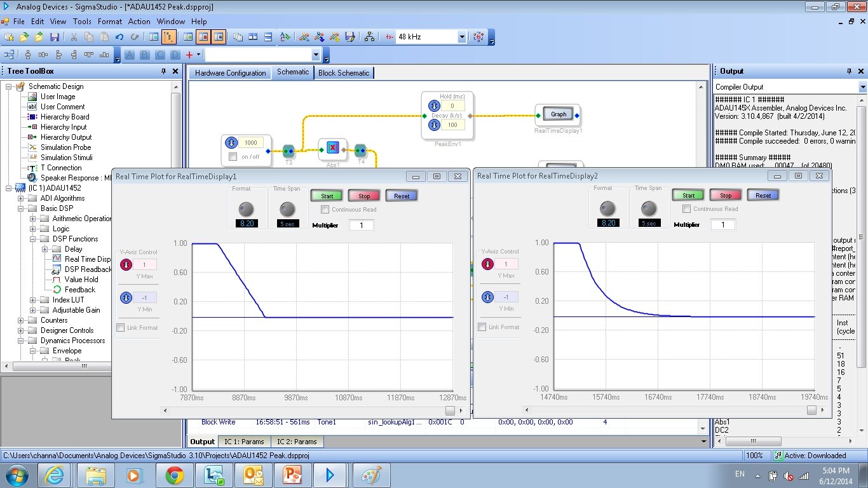Open the Paint app in the taskbar
Viewport: 868px width, 488px height.
point(370,475)
